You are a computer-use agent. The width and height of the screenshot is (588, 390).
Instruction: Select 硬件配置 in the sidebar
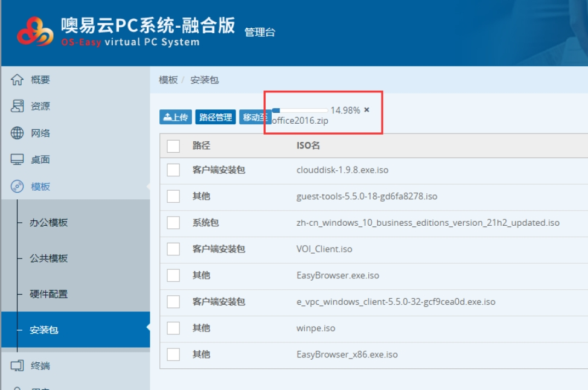click(49, 295)
